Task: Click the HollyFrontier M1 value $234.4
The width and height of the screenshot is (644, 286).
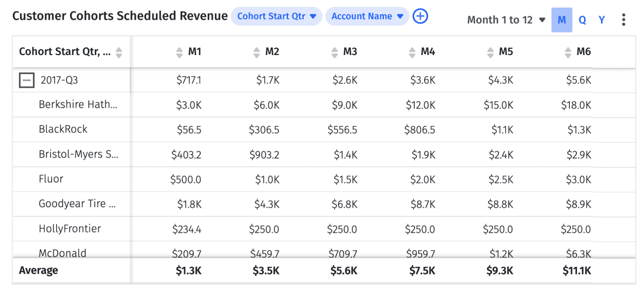Action: click(x=186, y=229)
